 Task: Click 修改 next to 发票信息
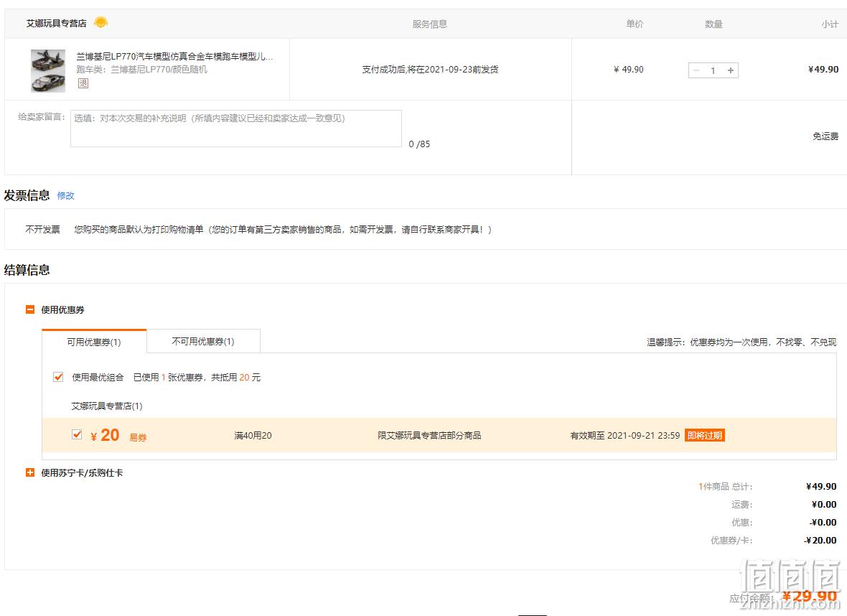point(66,195)
